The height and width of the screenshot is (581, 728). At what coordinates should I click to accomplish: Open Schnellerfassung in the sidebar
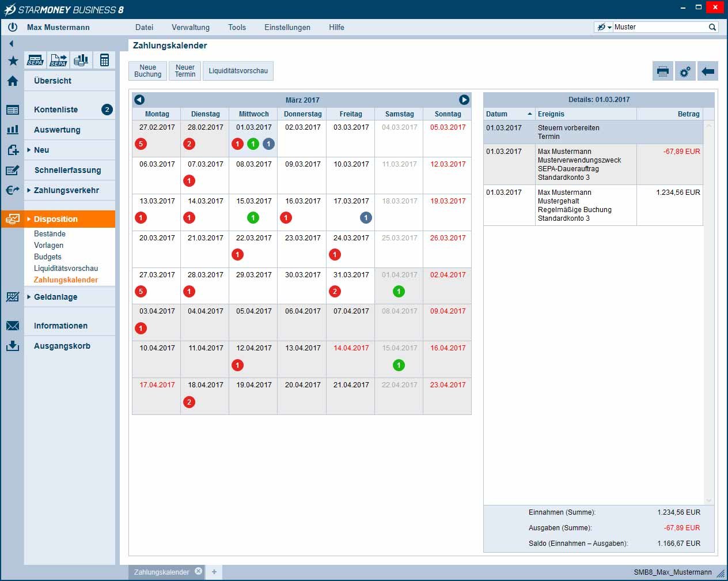pyautogui.click(x=67, y=170)
